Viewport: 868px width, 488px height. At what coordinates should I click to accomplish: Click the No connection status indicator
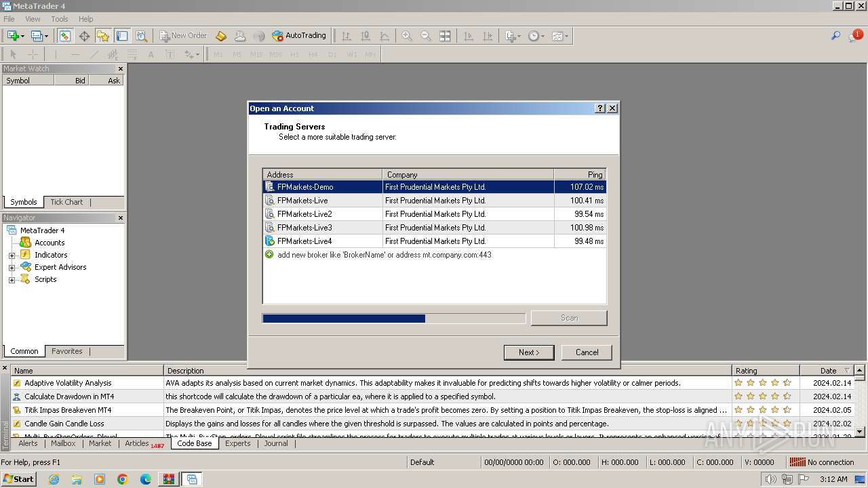tap(822, 462)
